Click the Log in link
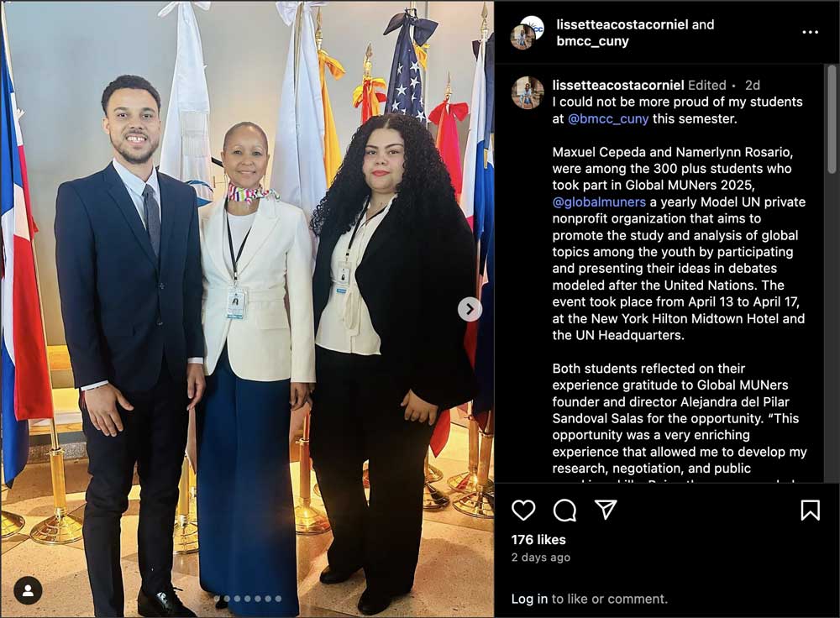Screen dimensions: 840x618 tap(529, 599)
